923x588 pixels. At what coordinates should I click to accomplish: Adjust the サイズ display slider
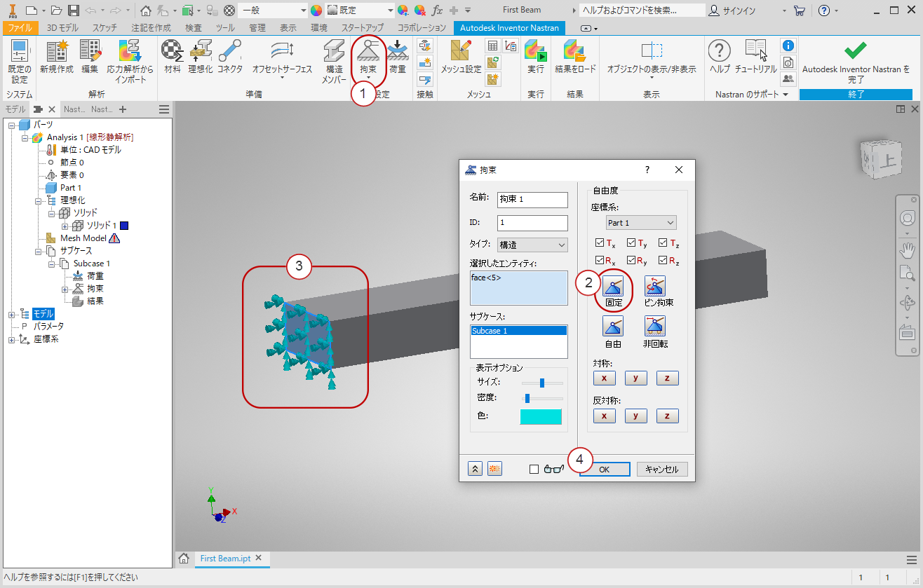point(542,383)
